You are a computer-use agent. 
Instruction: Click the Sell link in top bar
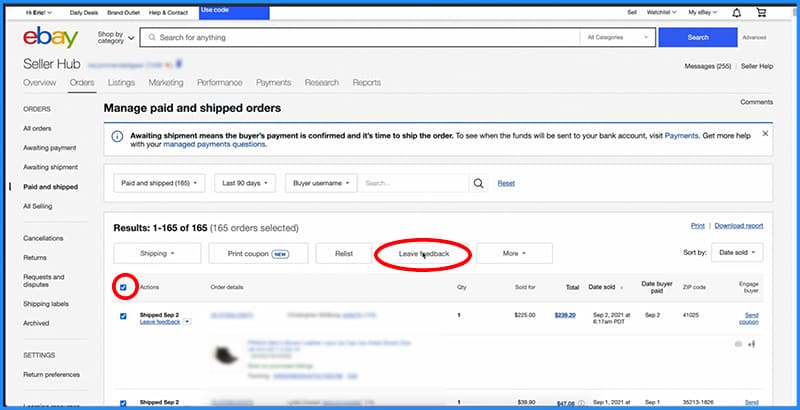(x=632, y=12)
